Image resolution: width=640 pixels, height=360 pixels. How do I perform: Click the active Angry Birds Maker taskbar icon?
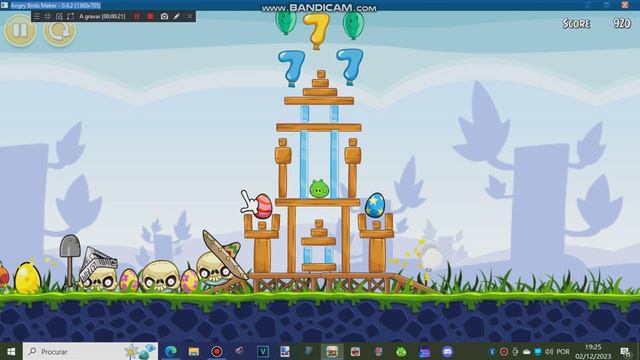[332, 351]
